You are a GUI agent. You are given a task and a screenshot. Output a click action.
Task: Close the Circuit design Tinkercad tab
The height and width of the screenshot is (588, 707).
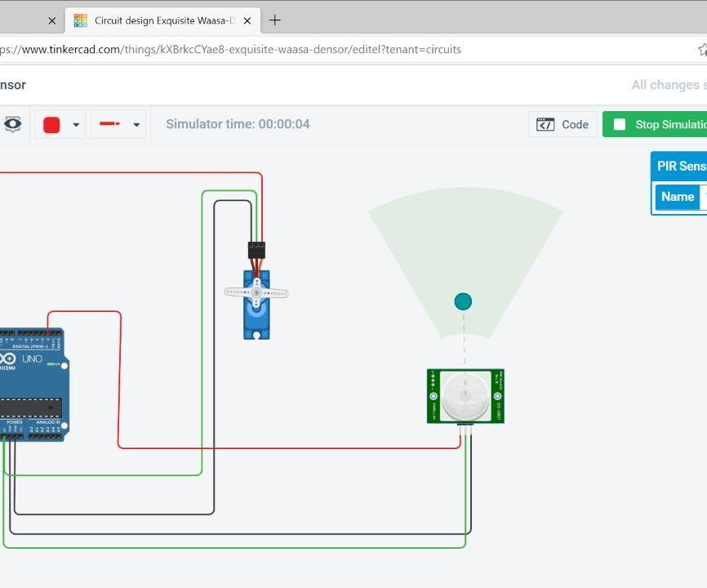click(247, 20)
